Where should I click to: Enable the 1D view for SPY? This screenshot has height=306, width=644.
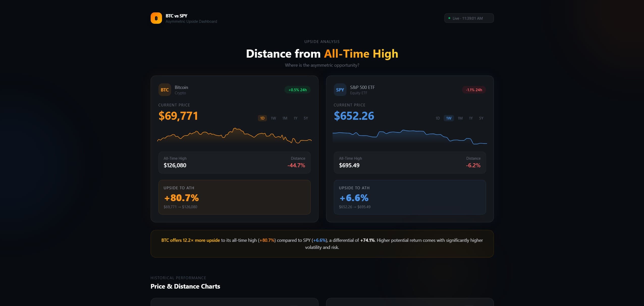click(437, 118)
